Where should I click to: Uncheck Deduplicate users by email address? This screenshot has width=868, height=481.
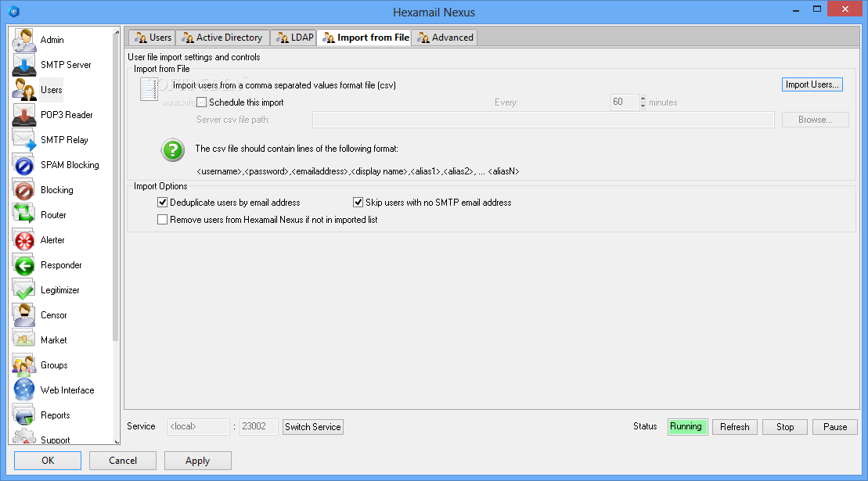click(x=162, y=203)
